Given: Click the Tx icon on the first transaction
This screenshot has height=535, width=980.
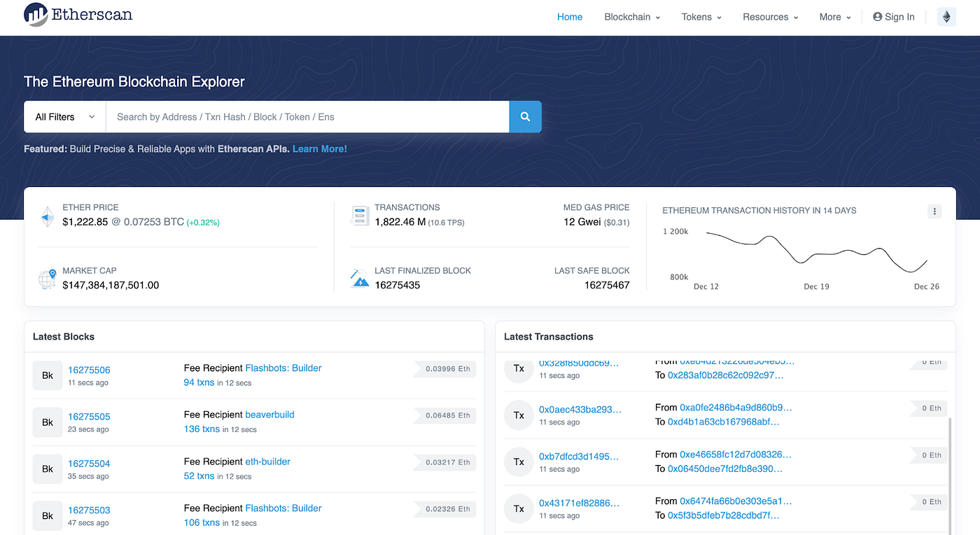Looking at the screenshot, I should tap(518, 370).
